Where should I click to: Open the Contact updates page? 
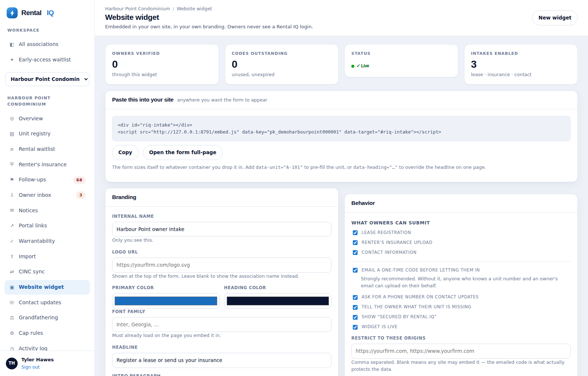pyautogui.click(x=47, y=302)
